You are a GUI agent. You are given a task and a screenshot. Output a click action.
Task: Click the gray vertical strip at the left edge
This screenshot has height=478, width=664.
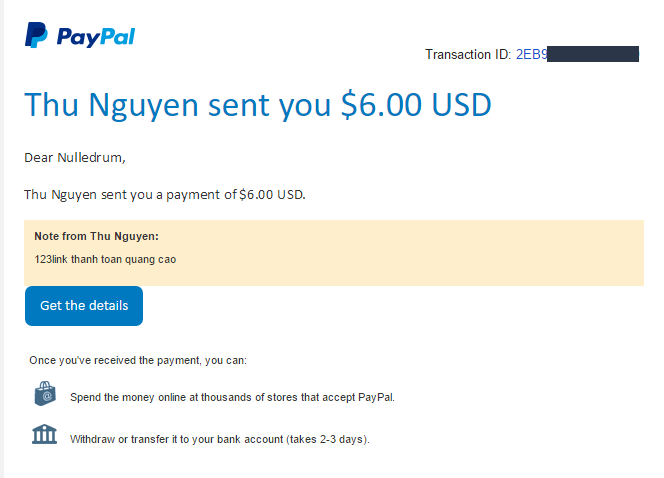(x=2, y=240)
